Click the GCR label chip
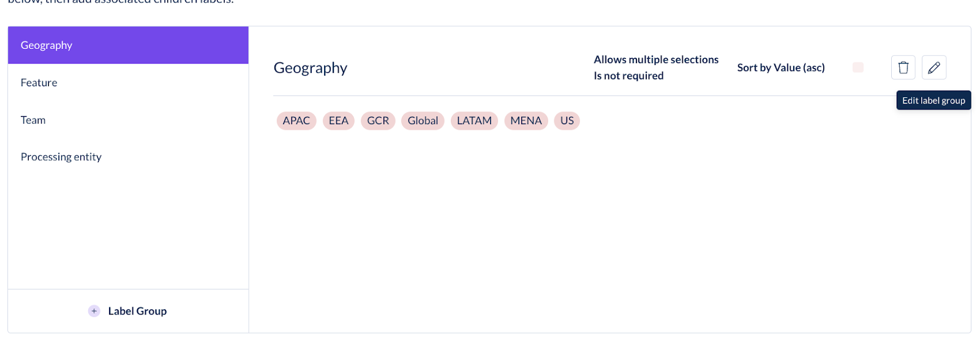980x358 pixels. [x=378, y=121]
